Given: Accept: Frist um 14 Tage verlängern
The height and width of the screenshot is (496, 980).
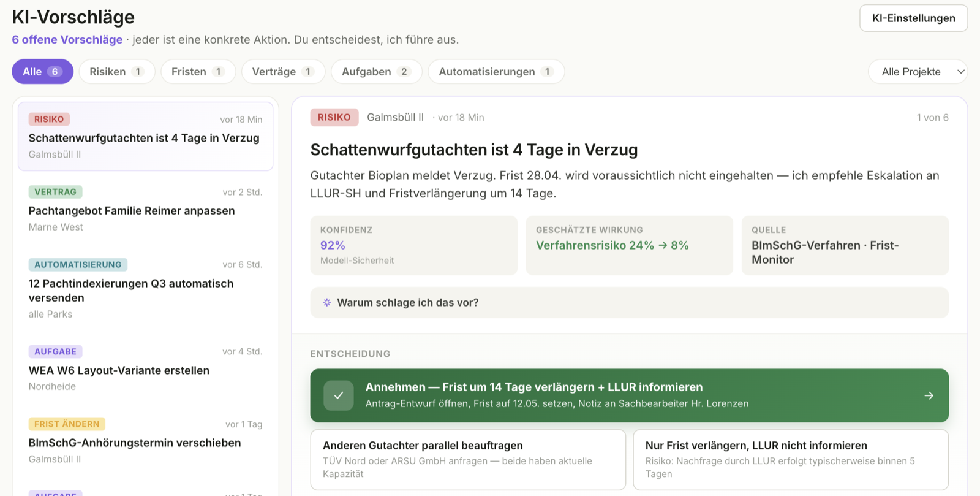Looking at the screenshot, I should click(629, 395).
